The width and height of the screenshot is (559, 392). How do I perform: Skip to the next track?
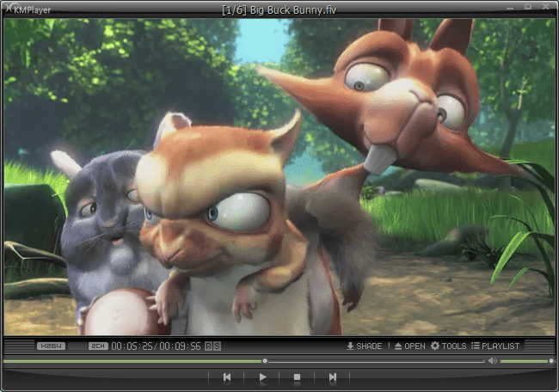[332, 377]
